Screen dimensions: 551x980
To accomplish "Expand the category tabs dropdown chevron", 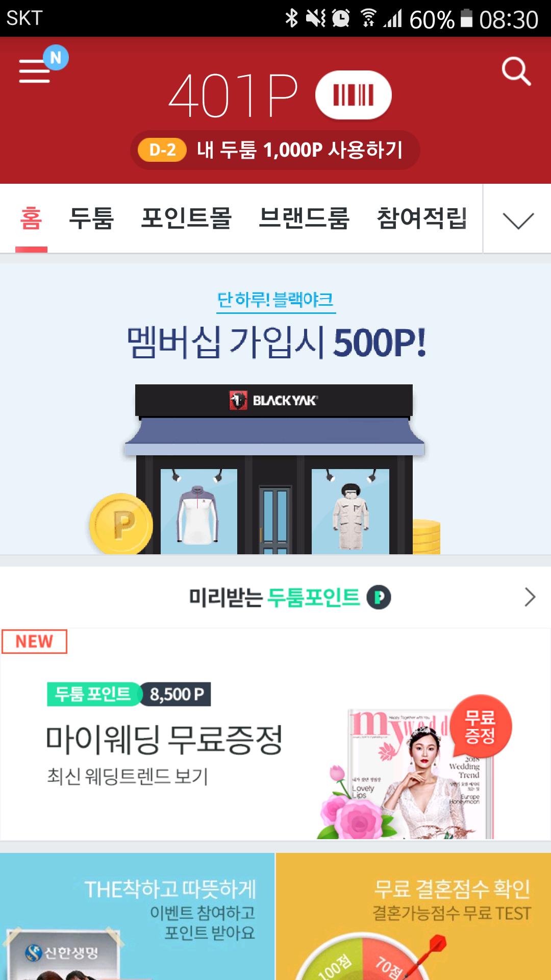I will (x=518, y=220).
